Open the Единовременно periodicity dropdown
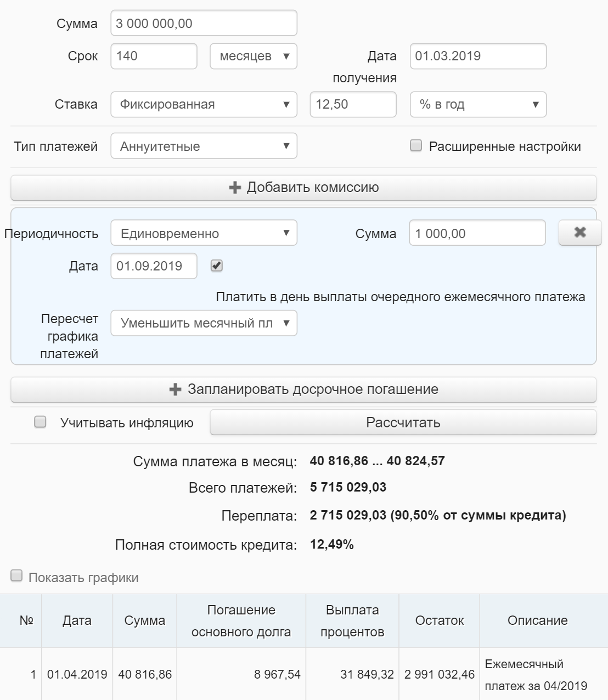 click(204, 233)
